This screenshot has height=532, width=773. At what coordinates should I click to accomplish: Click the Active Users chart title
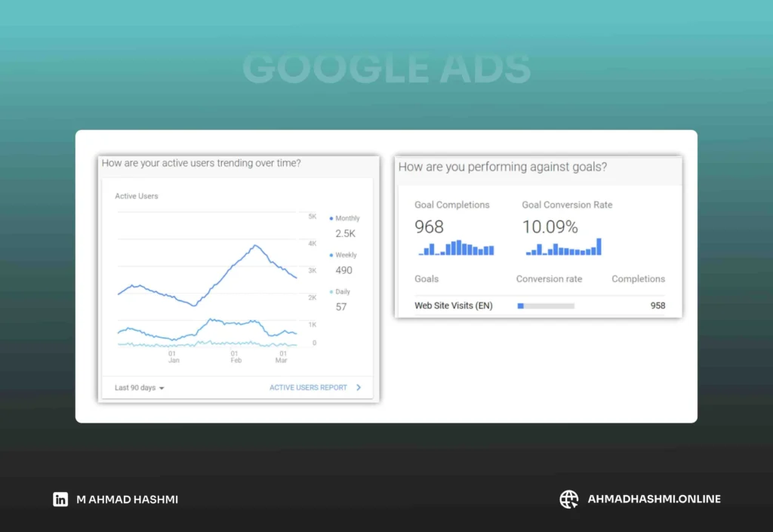click(137, 196)
